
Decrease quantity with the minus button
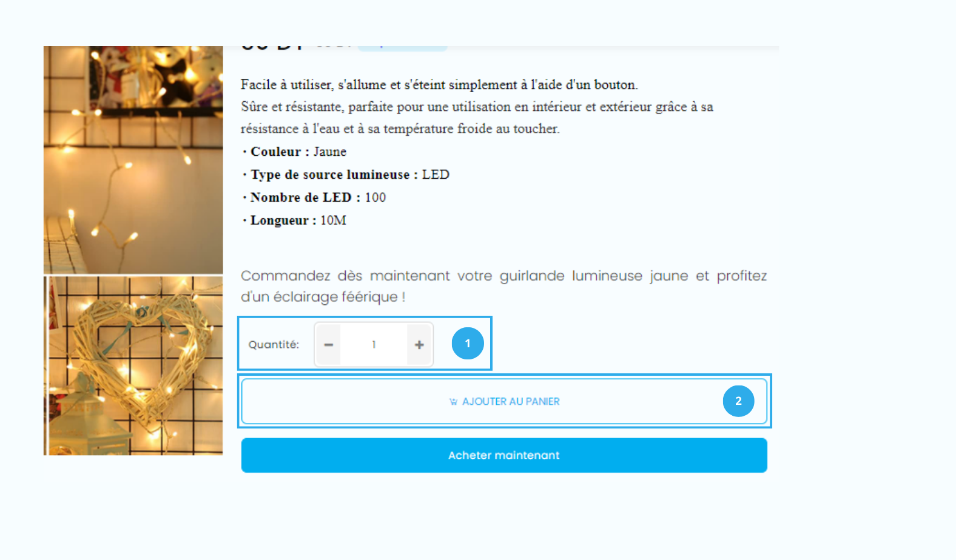[328, 344]
